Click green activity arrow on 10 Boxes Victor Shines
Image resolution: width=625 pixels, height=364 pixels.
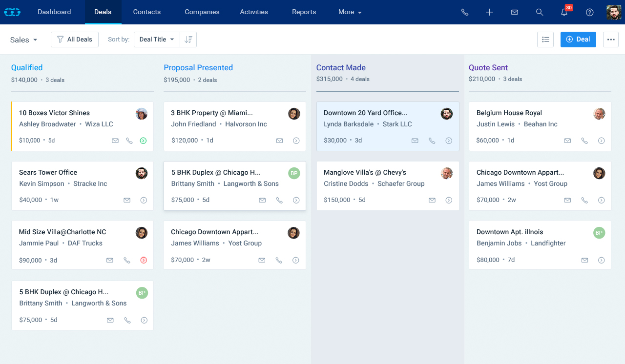tap(143, 141)
